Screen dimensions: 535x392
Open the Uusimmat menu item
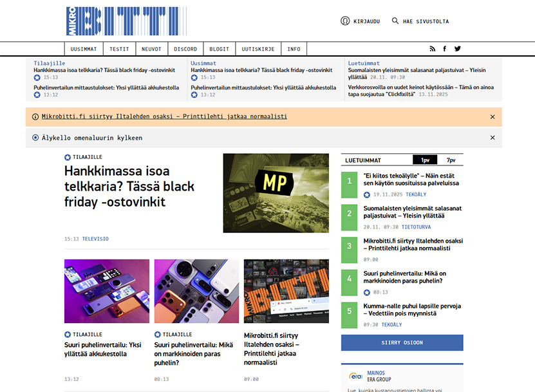tap(84, 49)
